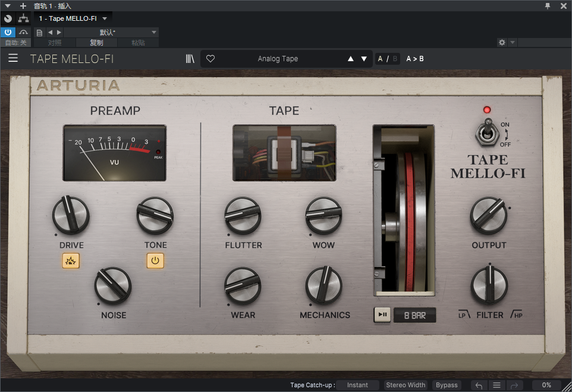Open the Tape Mello-Fi hamburger menu
This screenshot has height=392, width=572.
pos(13,58)
